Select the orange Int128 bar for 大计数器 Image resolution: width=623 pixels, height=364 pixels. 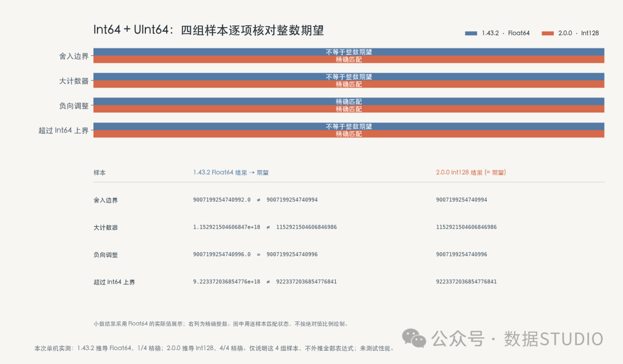tap(349, 84)
